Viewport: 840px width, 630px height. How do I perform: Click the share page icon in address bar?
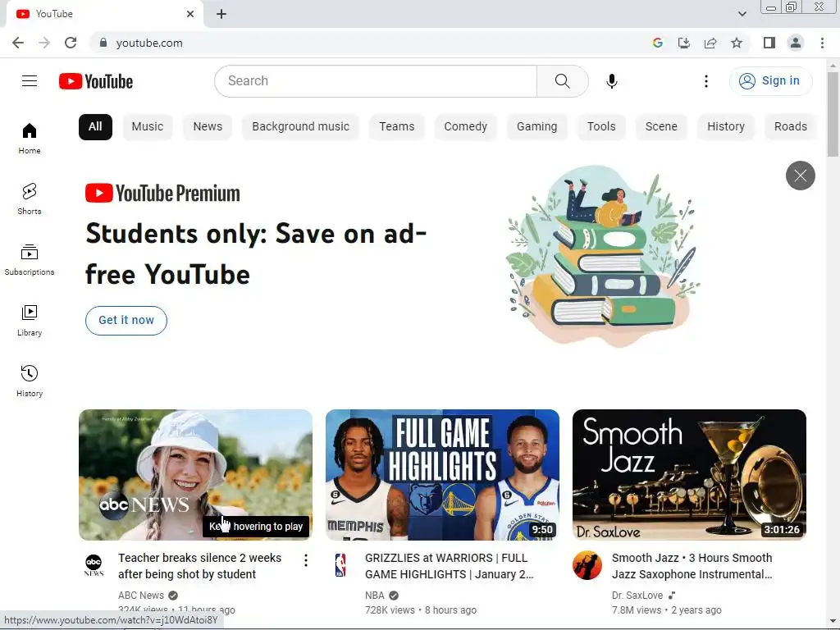(x=710, y=43)
